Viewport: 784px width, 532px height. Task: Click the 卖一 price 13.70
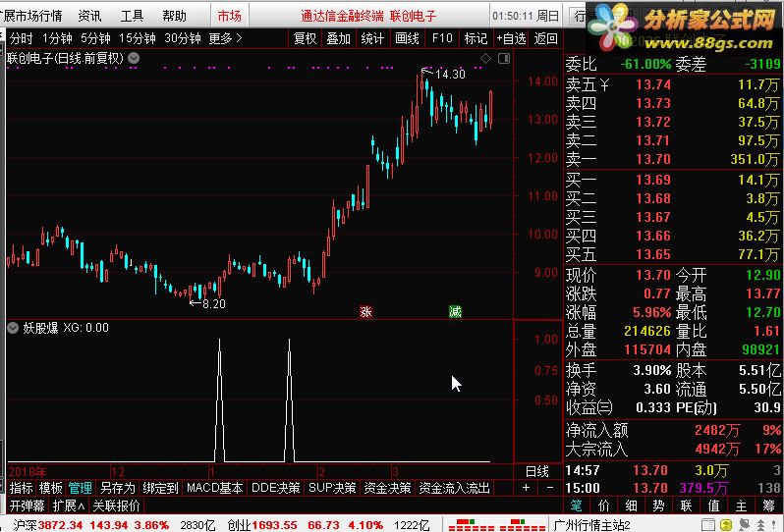pos(653,159)
